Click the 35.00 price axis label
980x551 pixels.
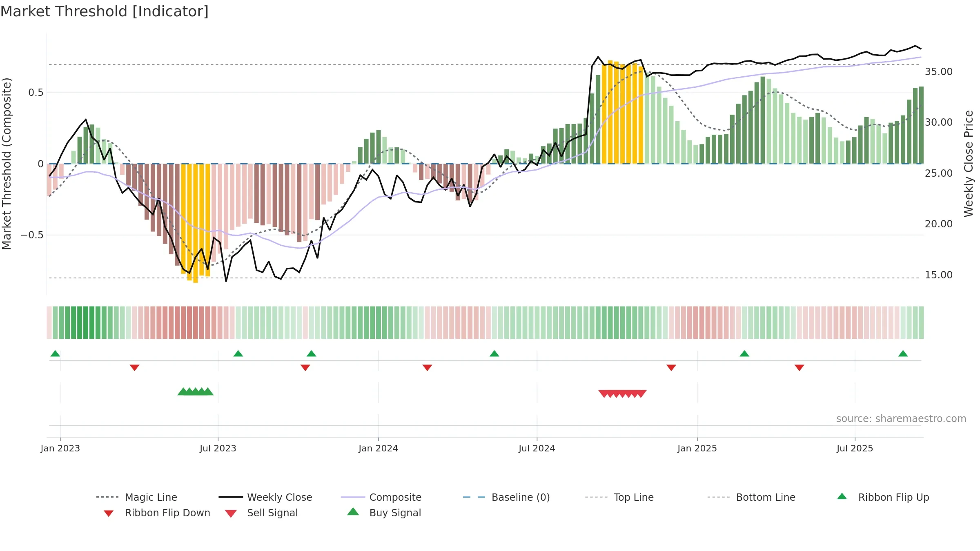[939, 72]
